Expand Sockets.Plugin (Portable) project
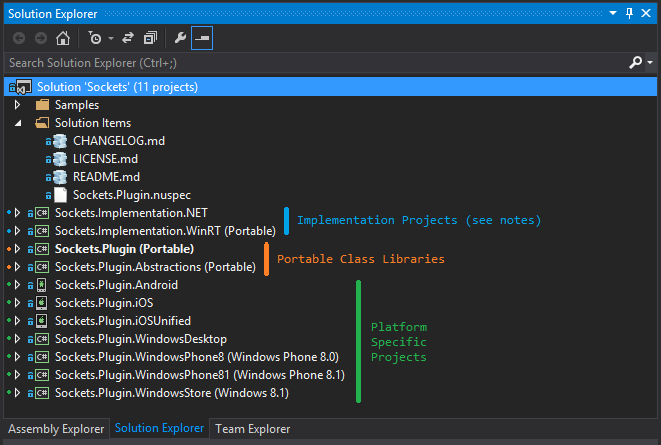The height and width of the screenshot is (445, 661). (17, 249)
